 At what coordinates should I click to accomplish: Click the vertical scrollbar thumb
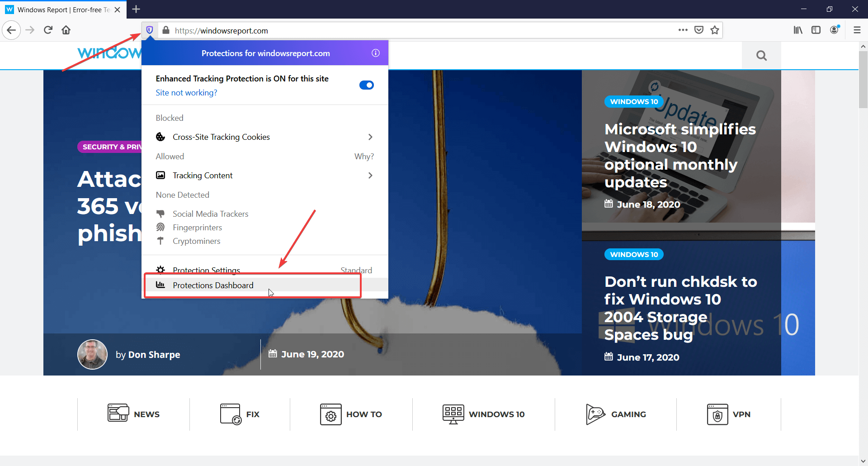[x=863, y=80]
